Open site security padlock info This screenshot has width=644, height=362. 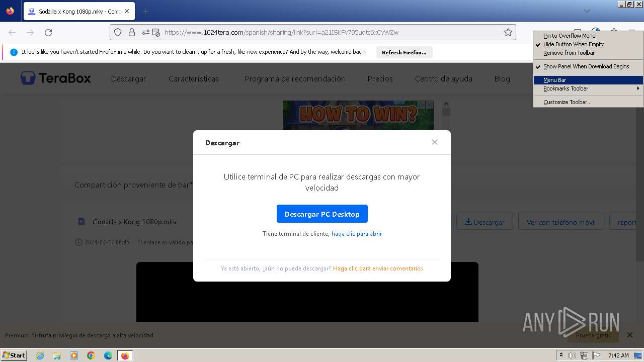coord(132,32)
